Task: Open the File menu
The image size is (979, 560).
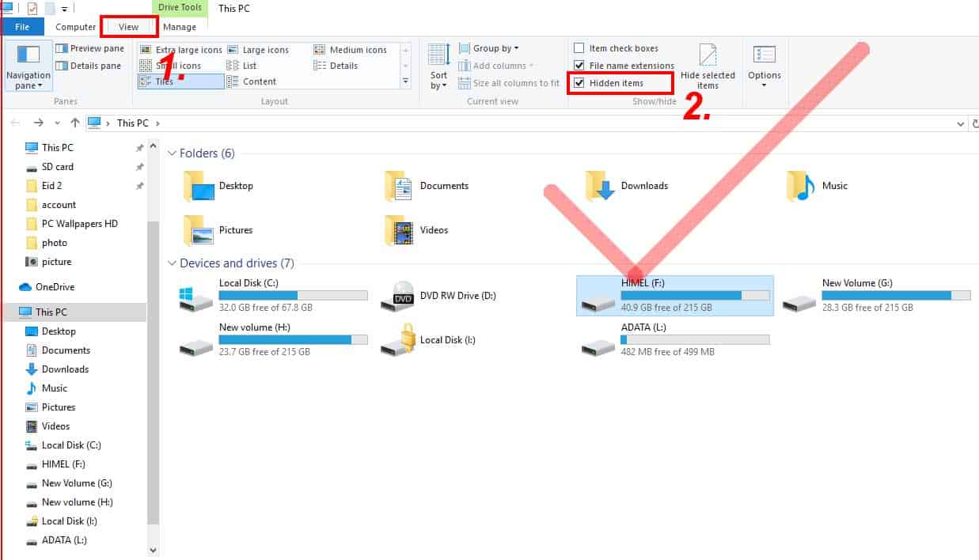Action: tap(24, 26)
